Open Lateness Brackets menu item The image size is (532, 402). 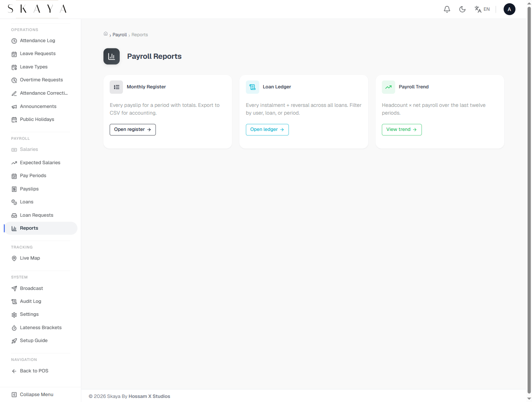(41, 328)
